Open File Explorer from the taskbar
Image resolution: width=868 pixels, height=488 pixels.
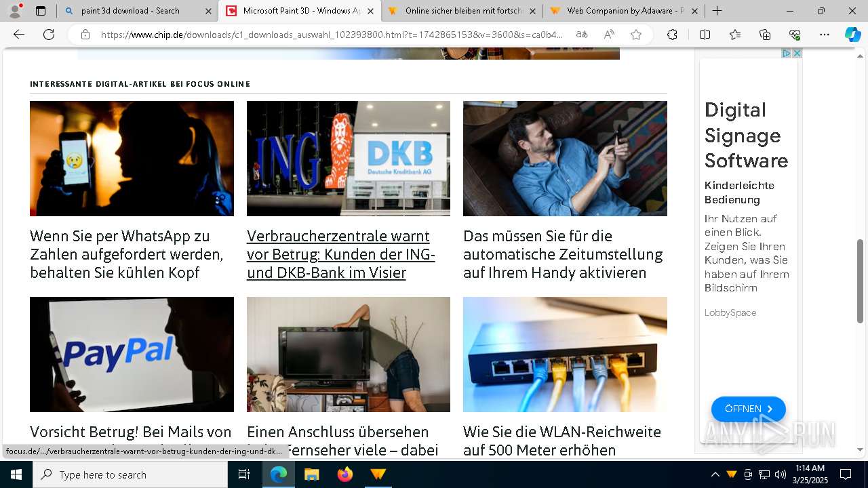click(311, 474)
